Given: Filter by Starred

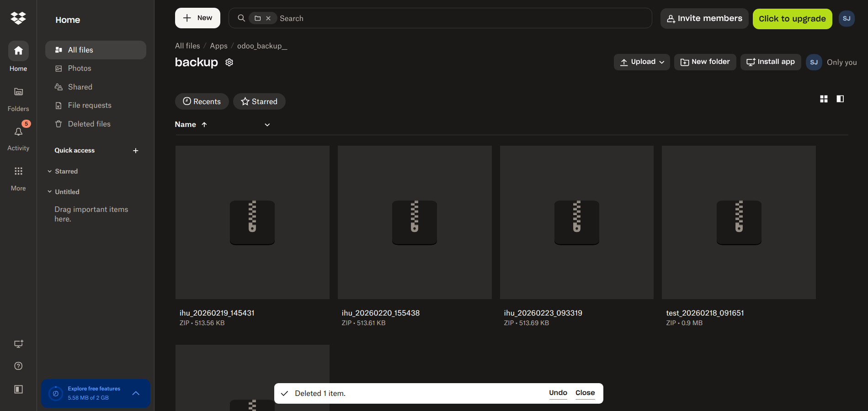Looking at the screenshot, I should [x=259, y=101].
